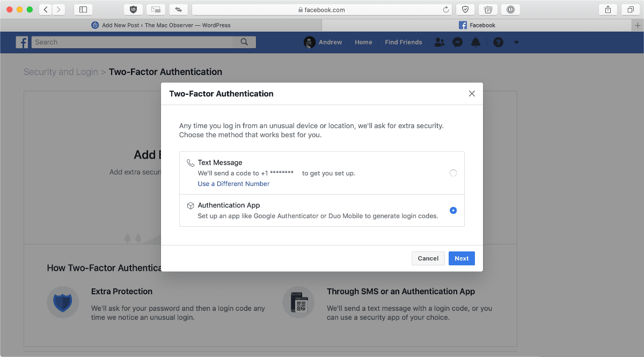Click inside the address bar
644x357 pixels.
coord(322,9)
